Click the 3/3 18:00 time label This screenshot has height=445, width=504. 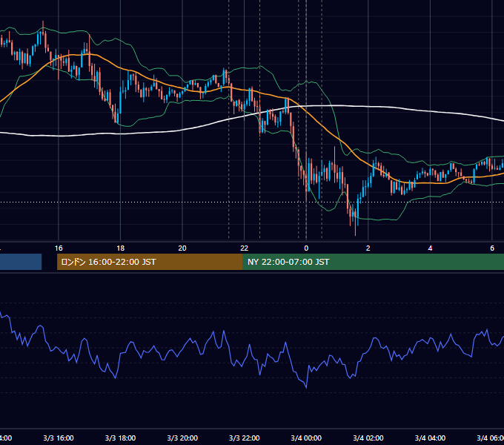[x=120, y=438]
